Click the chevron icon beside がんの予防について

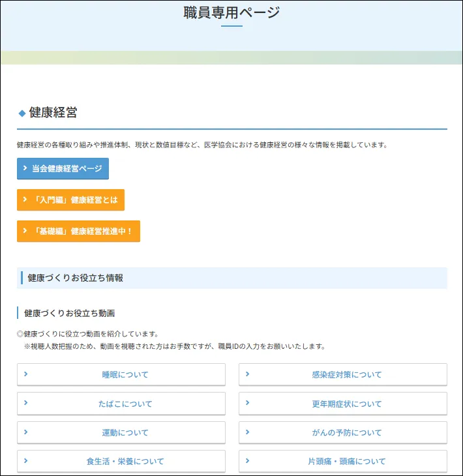tap(247, 432)
